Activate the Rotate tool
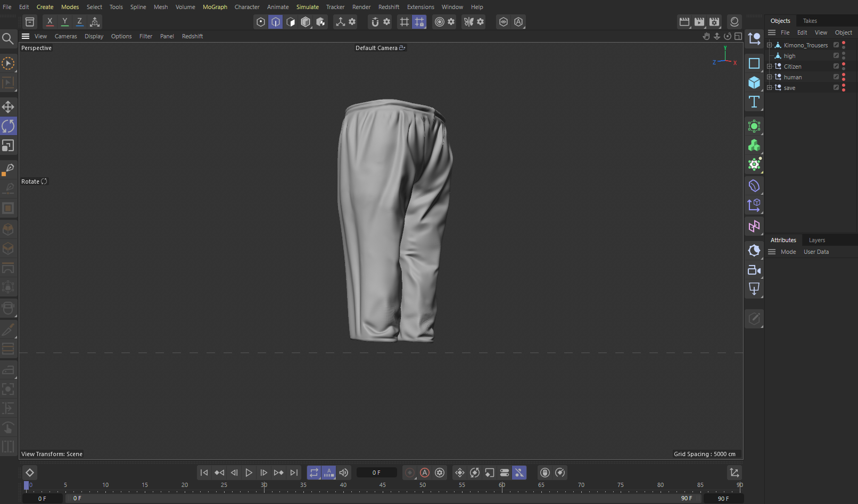Image resolution: width=858 pixels, height=504 pixels. (8, 126)
